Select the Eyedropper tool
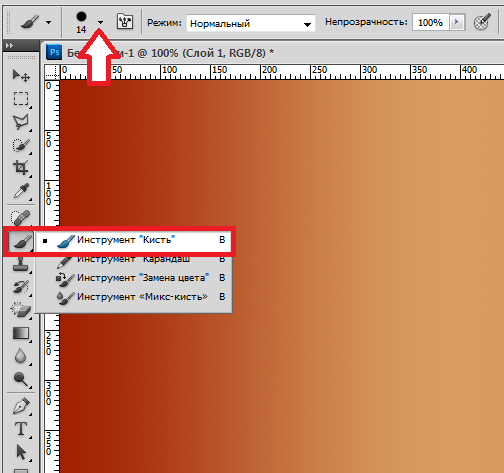The height and width of the screenshot is (473, 504). tap(21, 191)
